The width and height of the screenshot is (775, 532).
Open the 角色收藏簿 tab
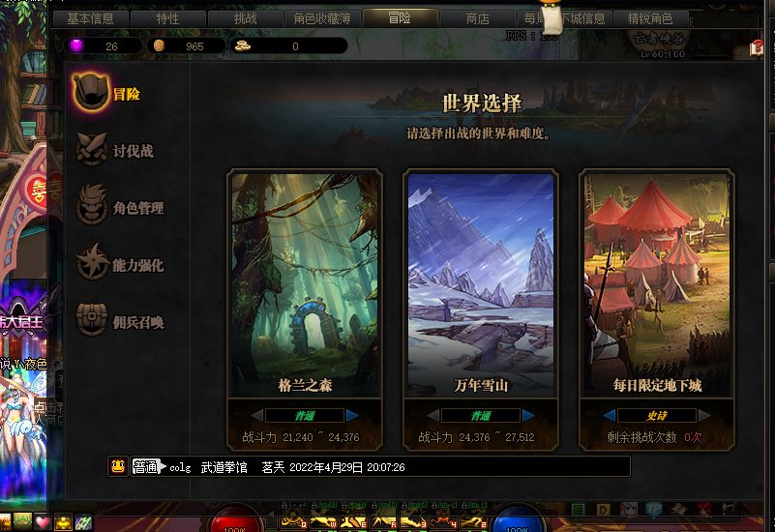322,18
